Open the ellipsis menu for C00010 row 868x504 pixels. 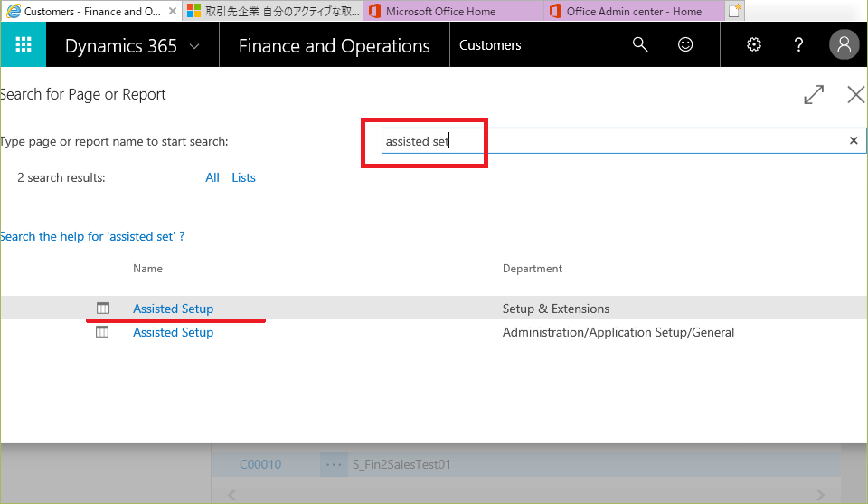[334, 464]
